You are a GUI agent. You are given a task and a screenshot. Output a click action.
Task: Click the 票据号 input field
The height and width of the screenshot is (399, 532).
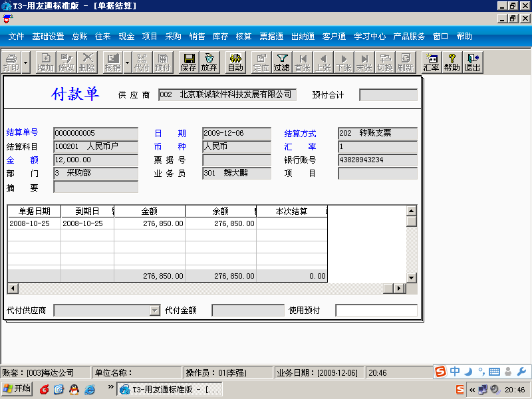point(237,160)
